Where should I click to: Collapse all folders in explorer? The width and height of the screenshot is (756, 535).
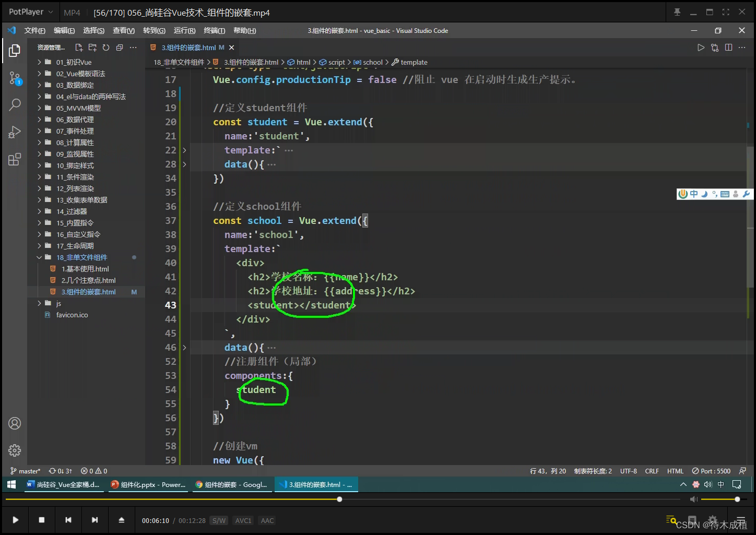[120, 47]
